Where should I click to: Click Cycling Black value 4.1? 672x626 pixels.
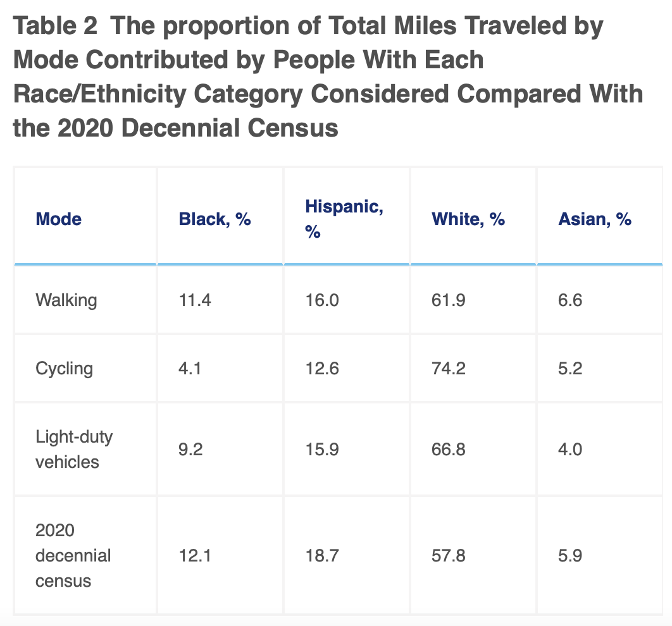(x=190, y=368)
